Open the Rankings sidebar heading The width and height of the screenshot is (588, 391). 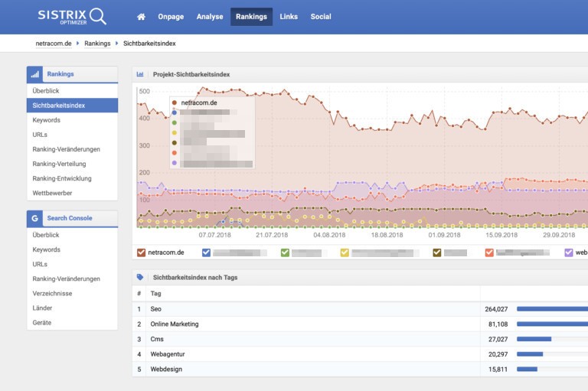(x=60, y=74)
